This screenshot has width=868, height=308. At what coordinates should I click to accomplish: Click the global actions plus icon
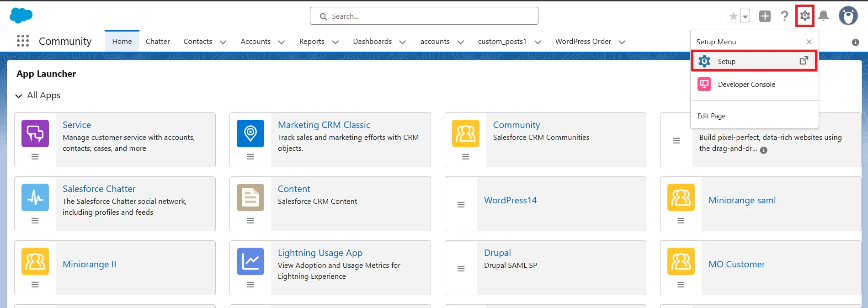pos(765,16)
